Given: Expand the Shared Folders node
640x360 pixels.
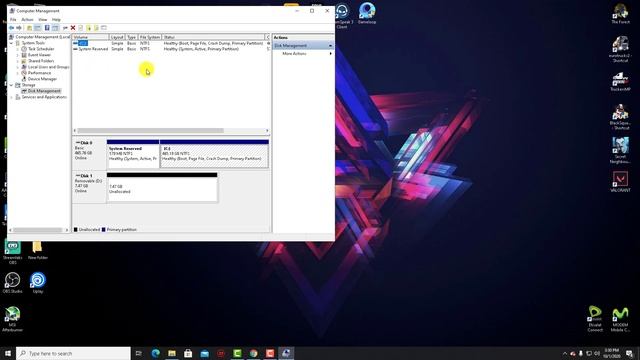Looking at the screenshot, I should pos(18,61).
